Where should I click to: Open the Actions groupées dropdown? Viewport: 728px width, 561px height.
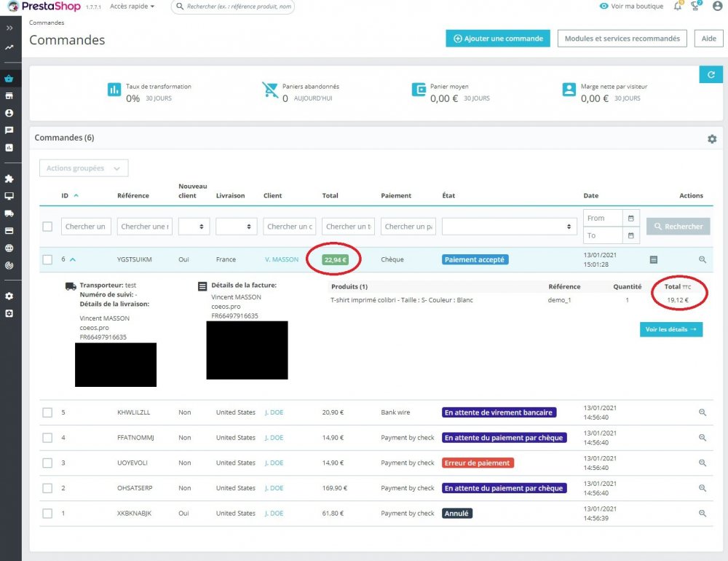84,168
